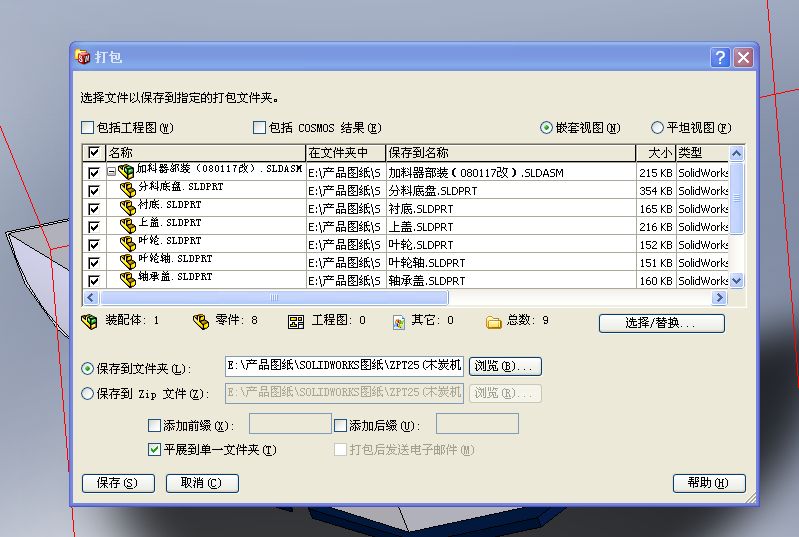Click part icon of 衬底.SLDPRT
Screen dimensions: 799x537
click(x=127, y=208)
